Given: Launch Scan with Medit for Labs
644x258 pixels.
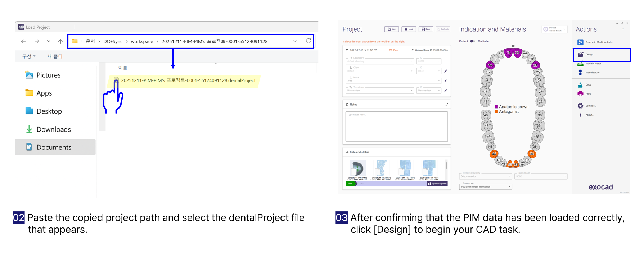Looking at the screenshot, I should click(x=580, y=42).
